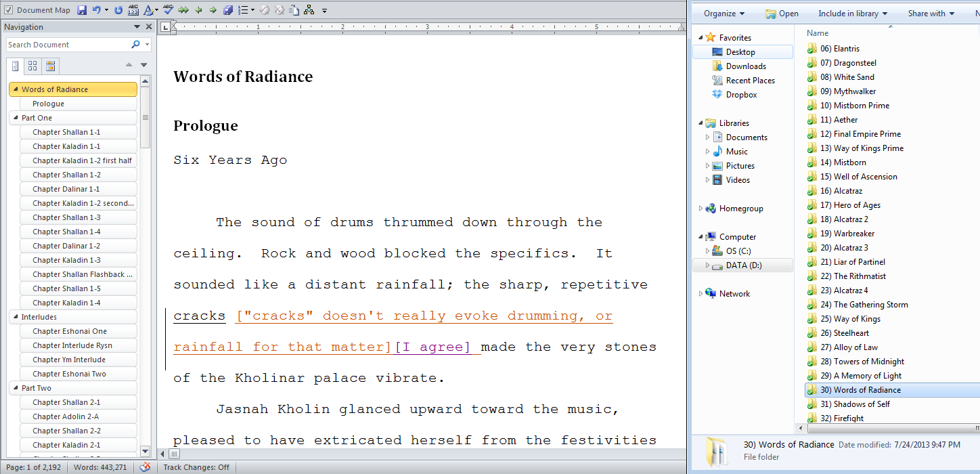Collapse Part One heading in Navigation
This screenshot has height=474, width=980.
coord(16,118)
